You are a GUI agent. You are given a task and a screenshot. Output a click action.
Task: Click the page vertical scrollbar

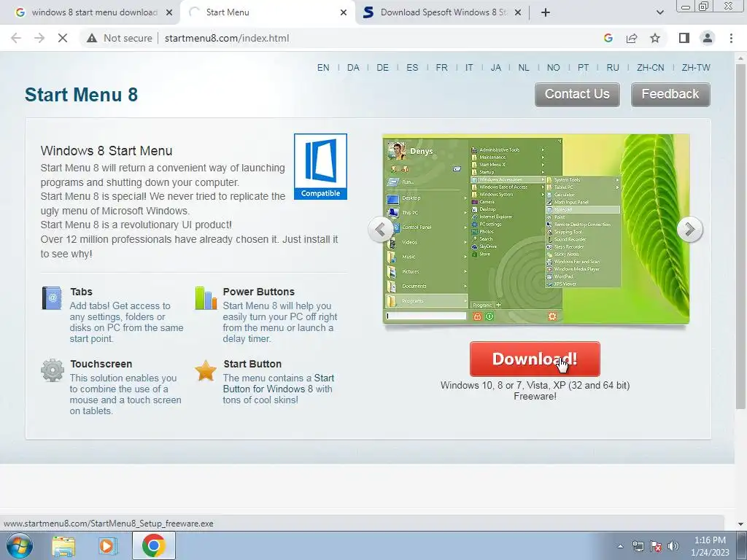[x=740, y=236]
